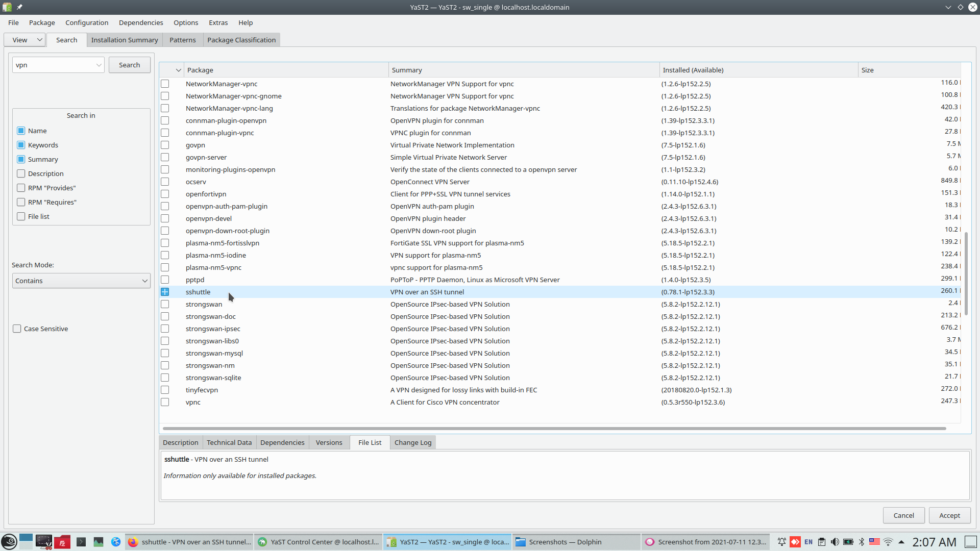
Task: Expand the Search Mode Contains dropdown
Action: pos(81,281)
